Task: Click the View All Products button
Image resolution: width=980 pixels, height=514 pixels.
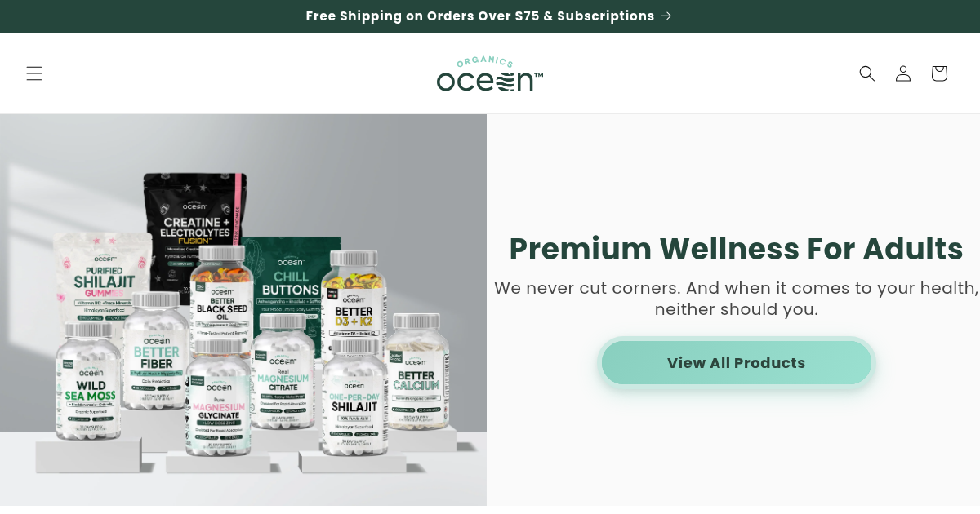Action: coord(737,363)
